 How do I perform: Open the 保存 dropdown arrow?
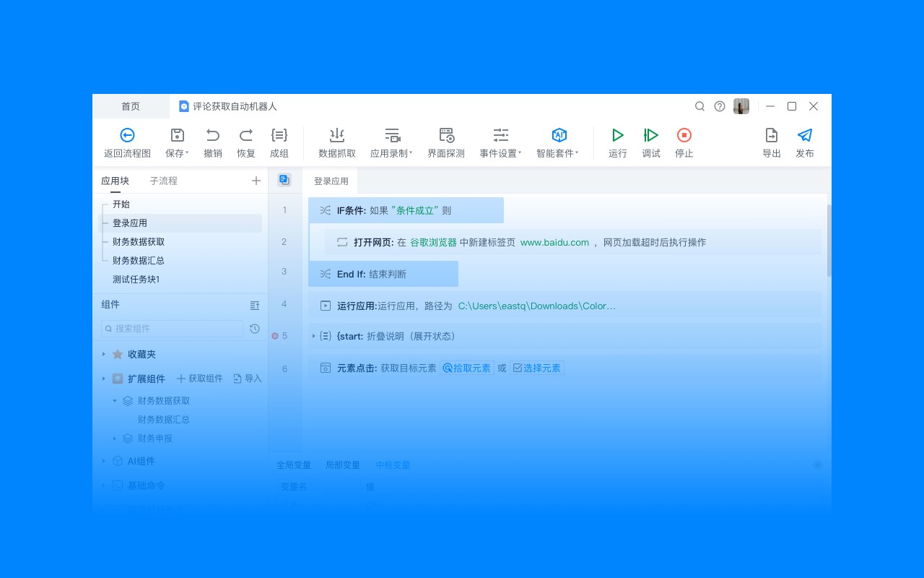187,153
